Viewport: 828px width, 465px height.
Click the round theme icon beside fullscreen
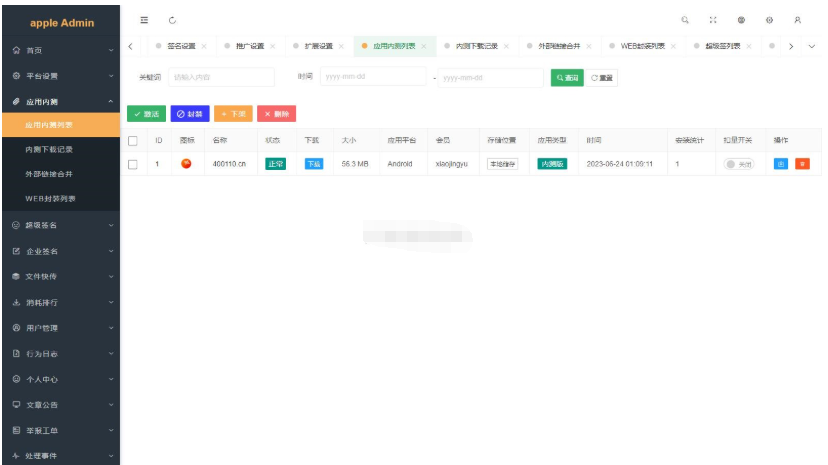coord(741,20)
